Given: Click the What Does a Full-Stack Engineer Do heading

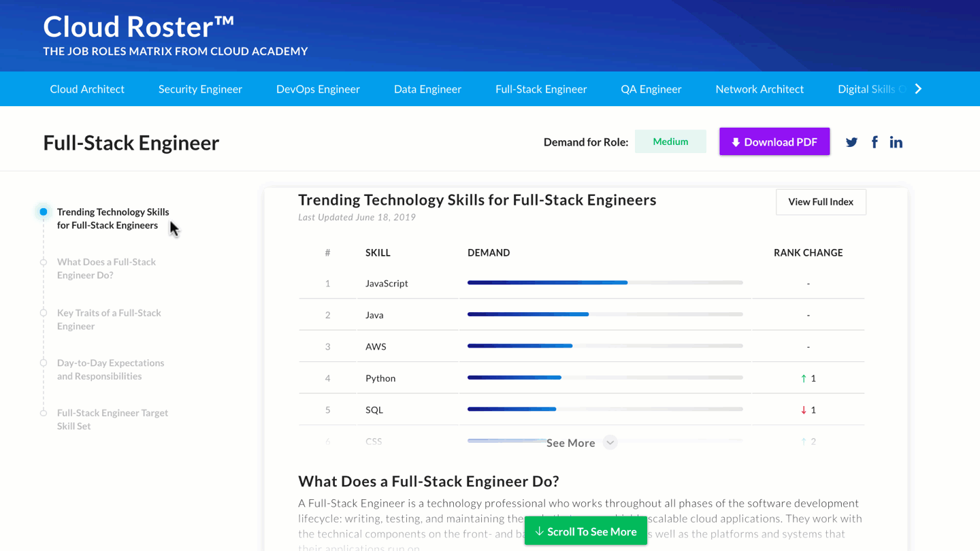Looking at the screenshot, I should point(429,481).
